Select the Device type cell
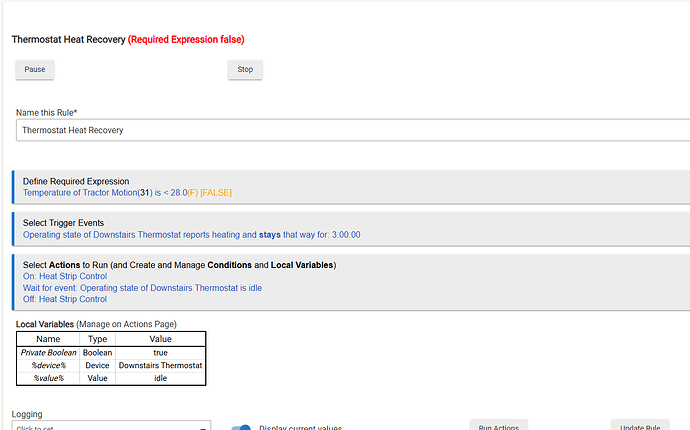The width and height of the screenshot is (690, 430). 97,365
